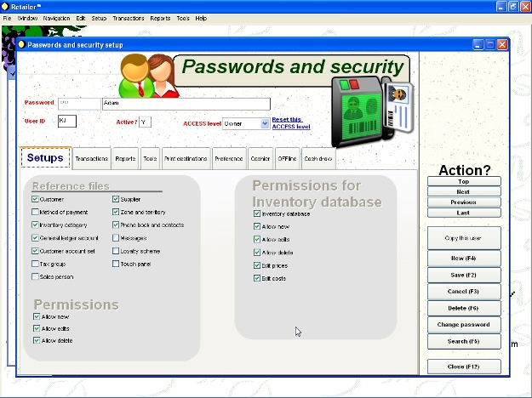Enable the Loyalty scheme checkbox
This screenshot has width=532, height=398.
(116, 251)
